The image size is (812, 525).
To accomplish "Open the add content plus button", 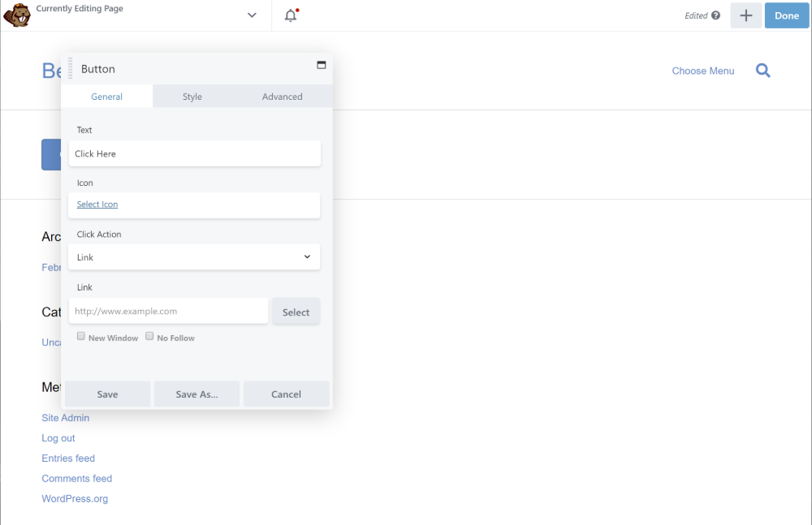I will click(745, 15).
